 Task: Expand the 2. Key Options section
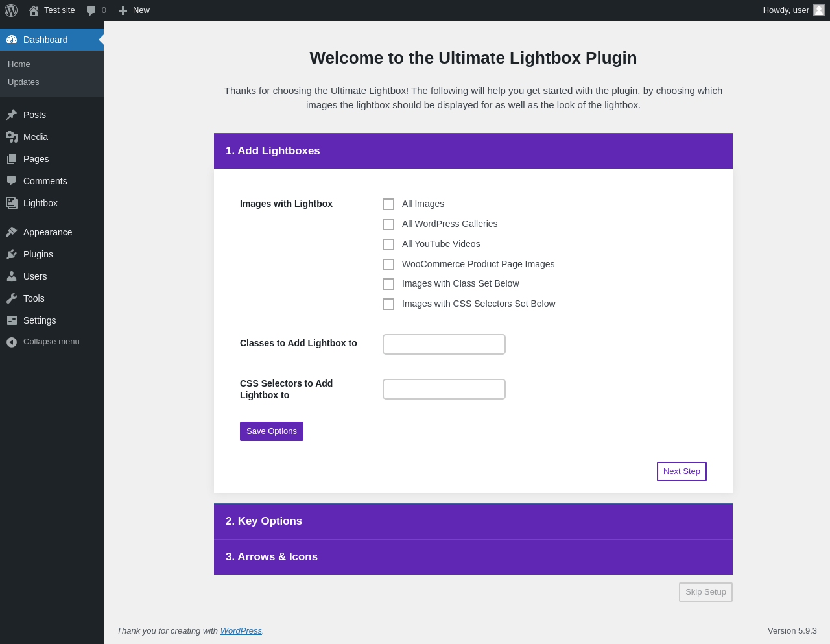click(x=473, y=521)
